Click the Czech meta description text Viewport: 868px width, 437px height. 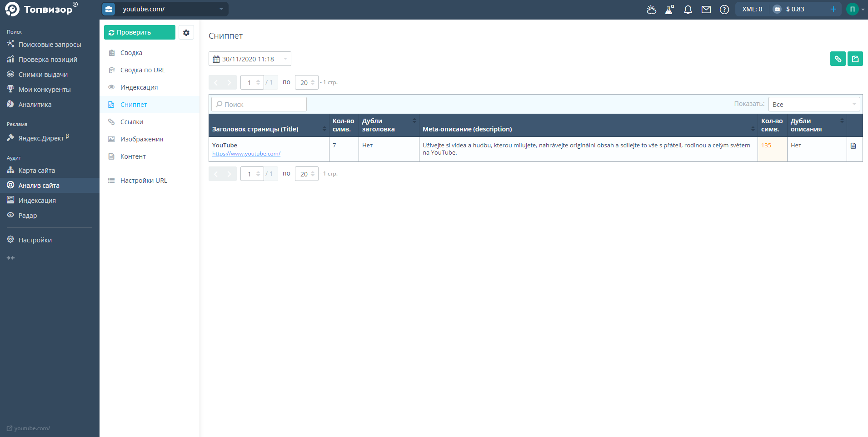(586, 149)
